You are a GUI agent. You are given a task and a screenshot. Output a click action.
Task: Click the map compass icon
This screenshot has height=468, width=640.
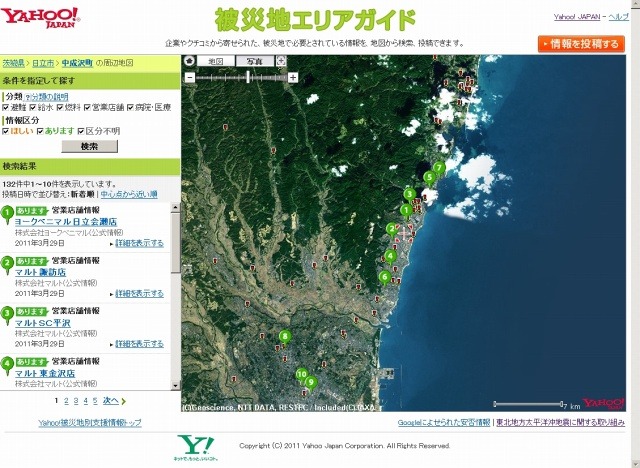point(189,61)
